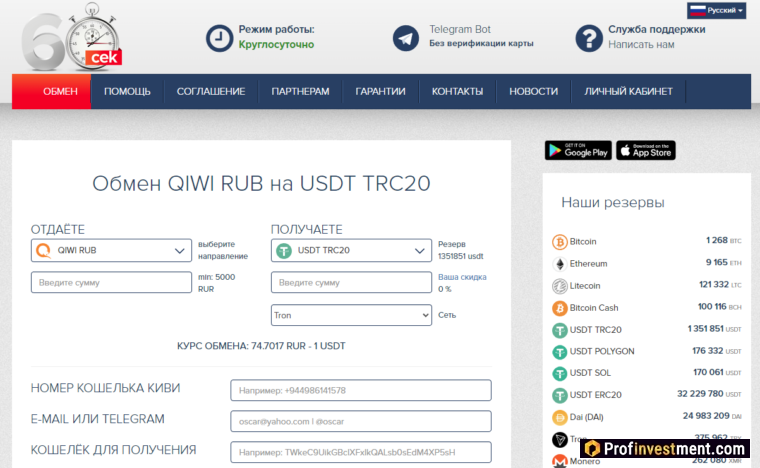Focus the E-mail or Telegram input field
This screenshot has width=760, height=468.
[361, 421]
